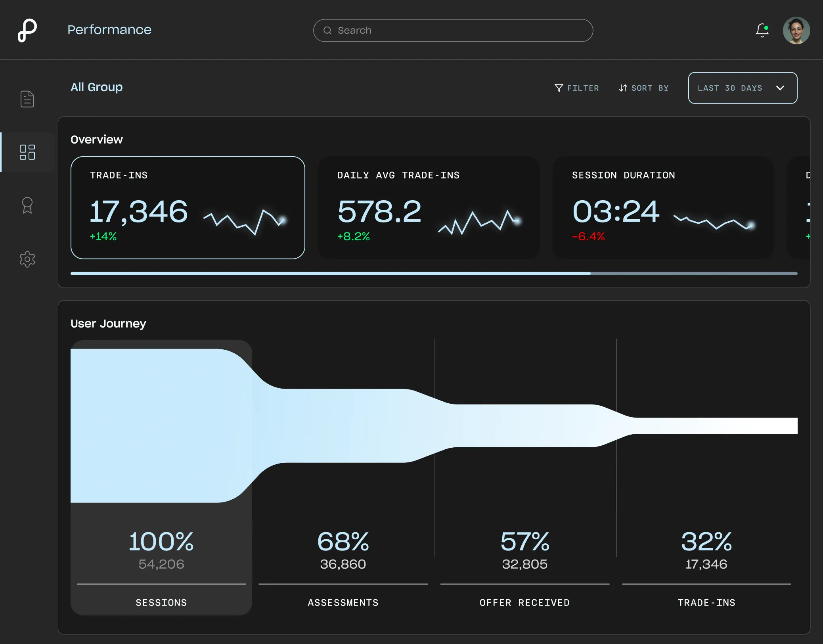
Task: Click the overview horizontal scrollbar
Action: tap(434, 273)
